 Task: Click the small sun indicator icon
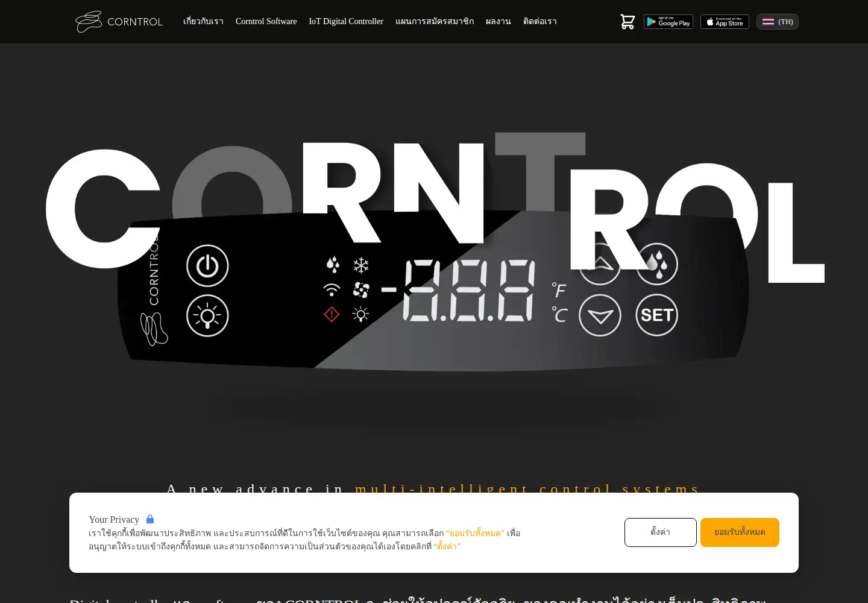[x=361, y=314]
